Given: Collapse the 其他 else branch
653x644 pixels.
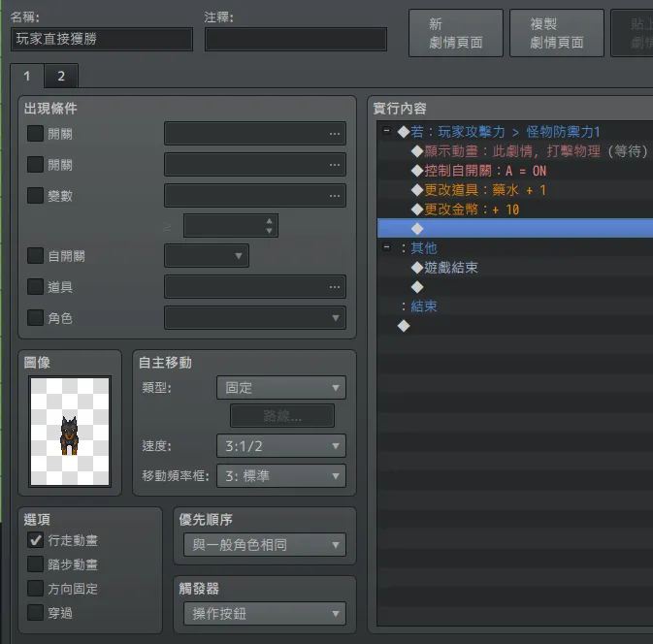Looking at the screenshot, I should pos(388,248).
